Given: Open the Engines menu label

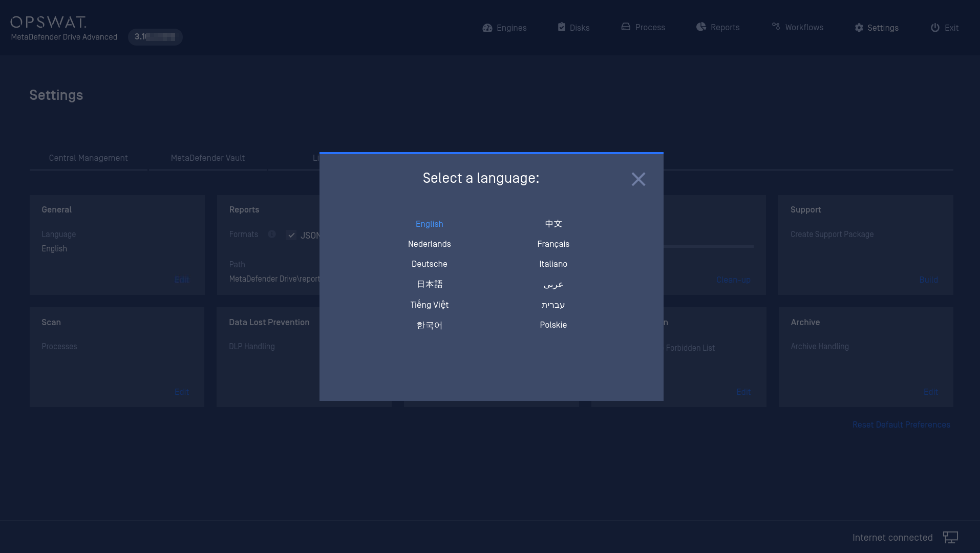Looking at the screenshot, I should (511, 28).
